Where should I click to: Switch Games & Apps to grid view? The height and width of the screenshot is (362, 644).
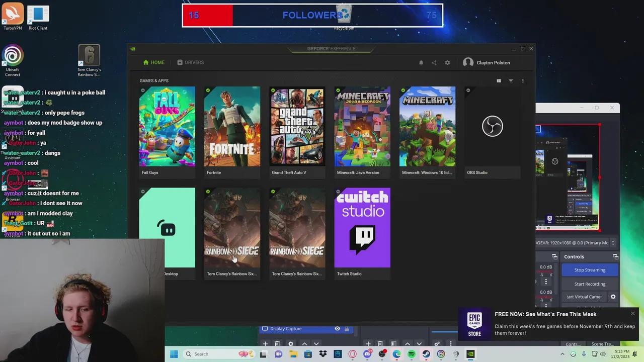pos(499,80)
